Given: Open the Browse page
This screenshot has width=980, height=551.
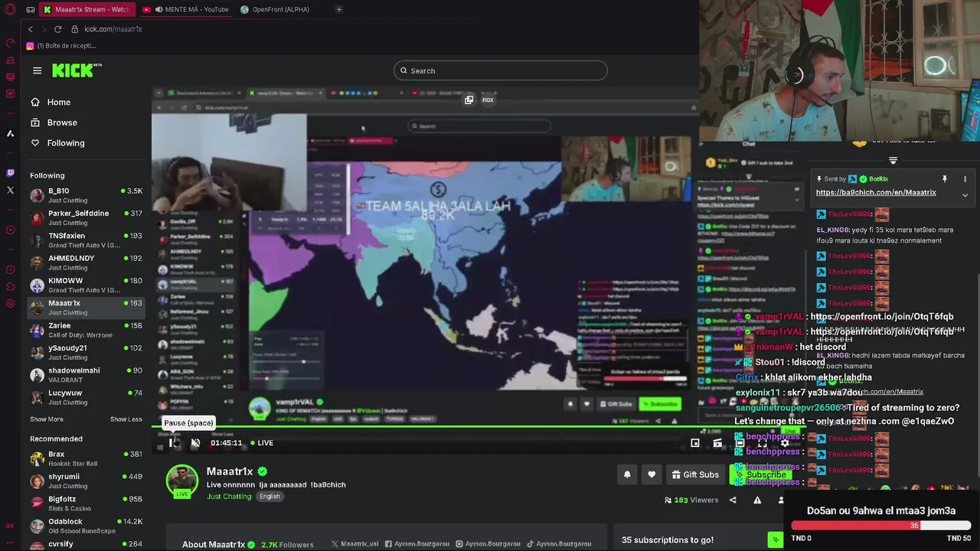Looking at the screenshot, I should [x=54, y=122].
